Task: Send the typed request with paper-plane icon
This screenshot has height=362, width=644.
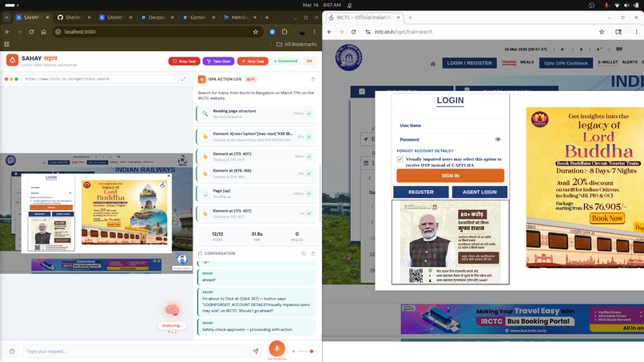Action: [256, 351]
